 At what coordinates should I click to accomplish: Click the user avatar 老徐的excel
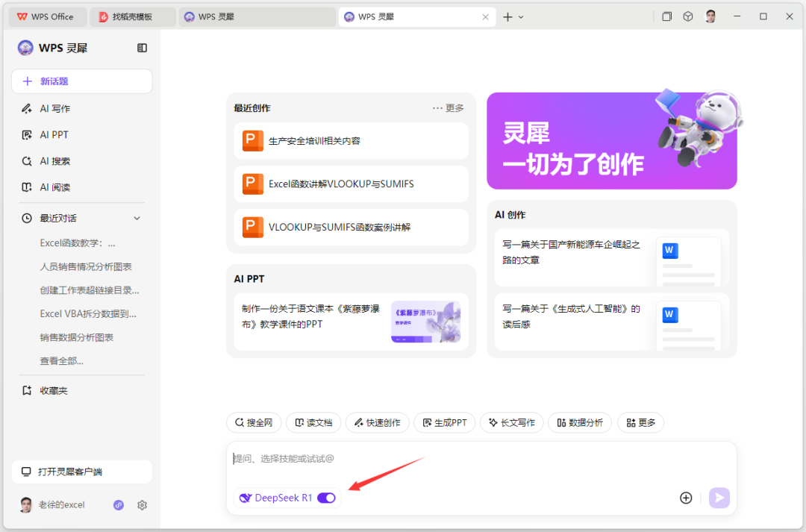click(x=25, y=504)
